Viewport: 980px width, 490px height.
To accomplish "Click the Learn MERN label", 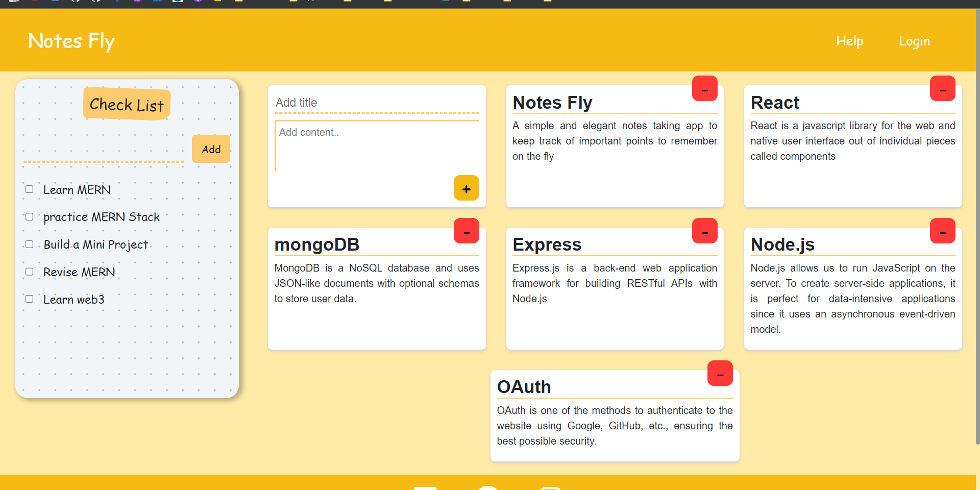I will click(x=77, y=190).
